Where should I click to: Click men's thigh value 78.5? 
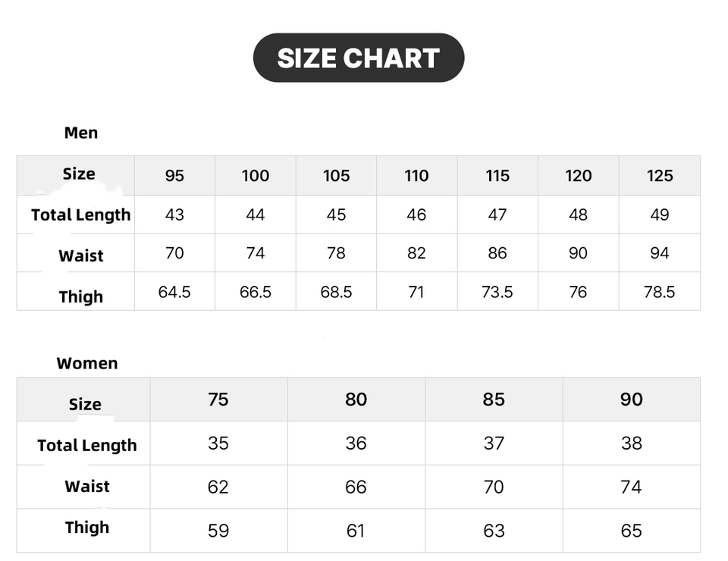coord(660,292)
